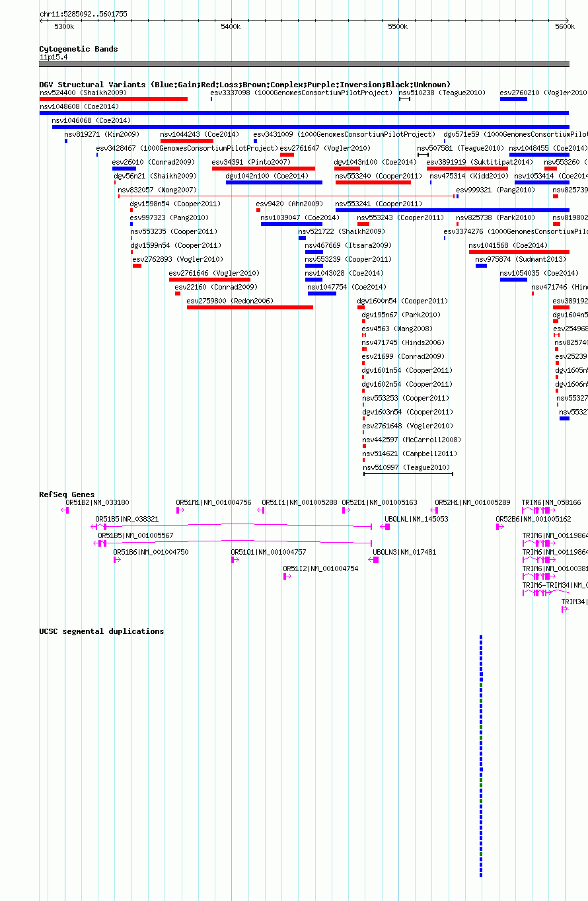Click the nsv1046068 (Coe2014) variant bar
588x901 pixels.
(x=311, y=127)
